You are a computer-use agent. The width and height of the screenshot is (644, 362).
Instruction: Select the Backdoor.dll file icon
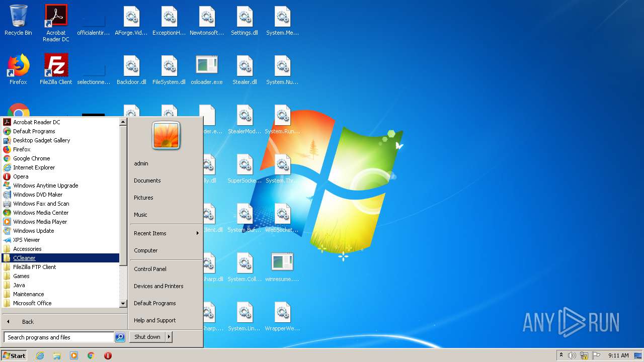pyautogui.click(x=131, y=69)
